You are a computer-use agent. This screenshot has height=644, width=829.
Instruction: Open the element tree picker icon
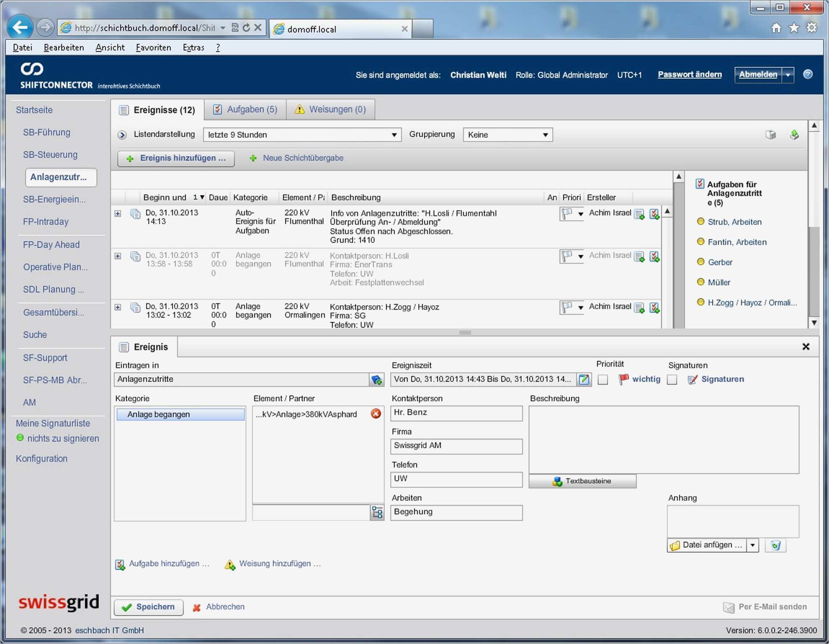pos(377,512)
